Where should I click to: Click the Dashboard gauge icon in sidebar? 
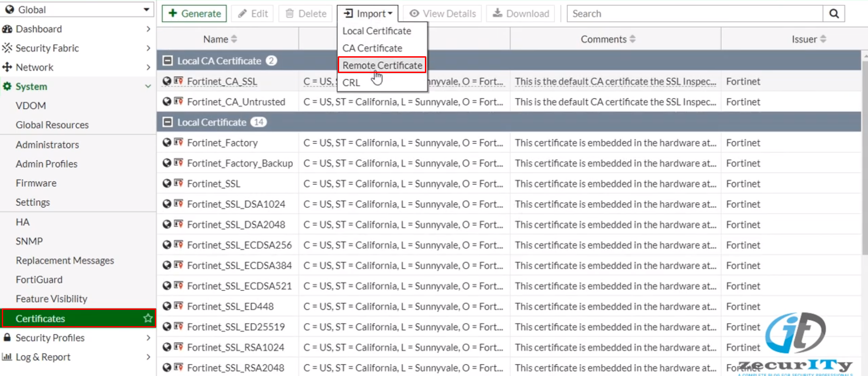[7, 29]
